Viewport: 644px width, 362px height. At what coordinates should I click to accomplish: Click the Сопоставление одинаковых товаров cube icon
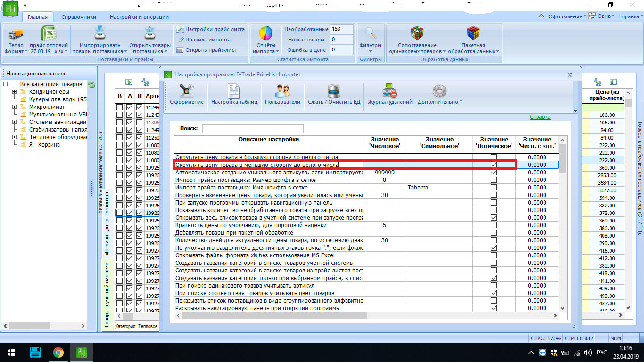(x=417, y=34)
